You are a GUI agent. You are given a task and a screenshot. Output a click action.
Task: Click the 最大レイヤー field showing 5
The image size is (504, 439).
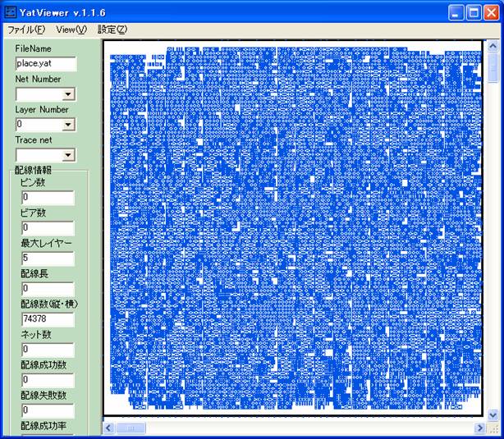48,258
